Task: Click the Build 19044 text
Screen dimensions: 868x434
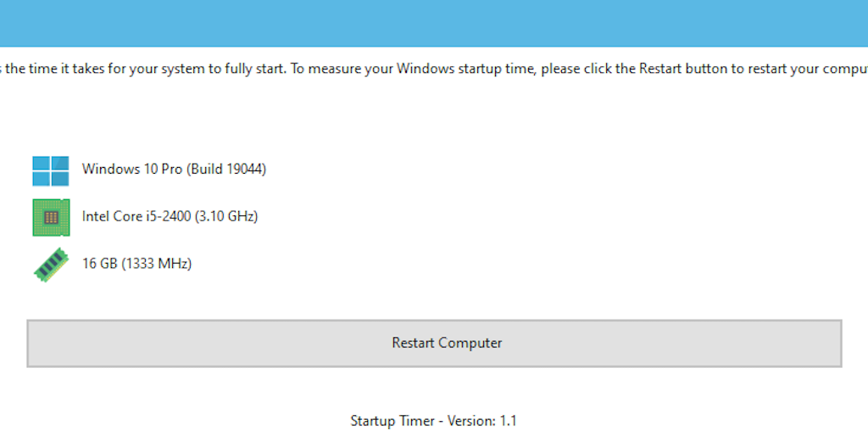Action: 227,169
